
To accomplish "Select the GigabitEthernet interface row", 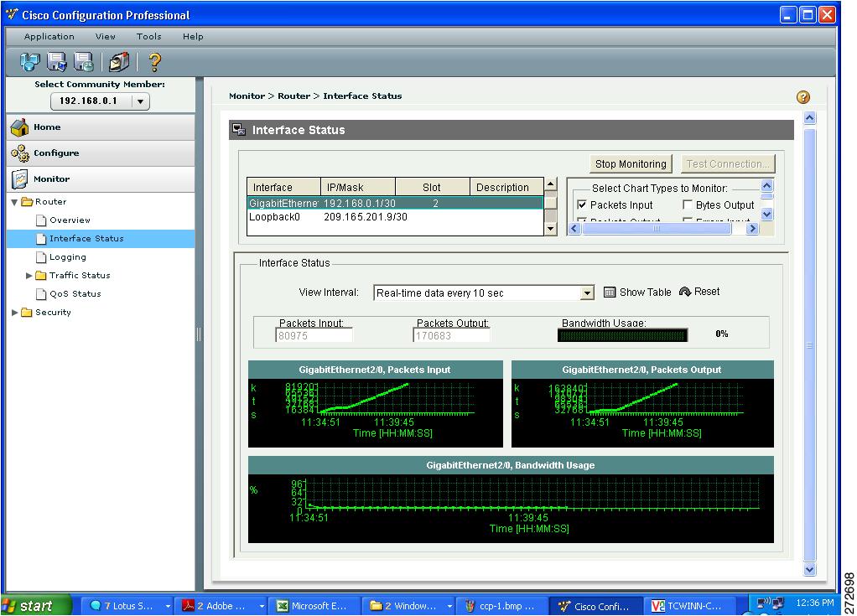I will click(x=395, y=203).
